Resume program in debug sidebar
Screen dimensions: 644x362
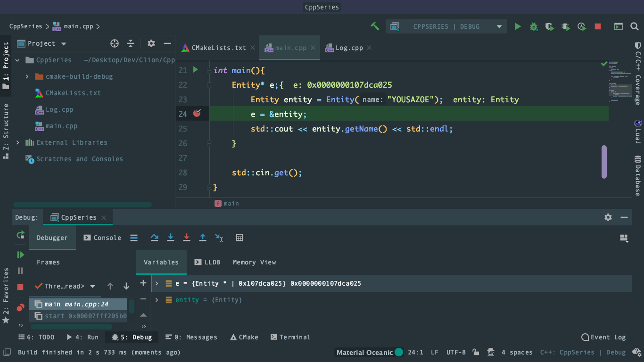coord(20,255)
